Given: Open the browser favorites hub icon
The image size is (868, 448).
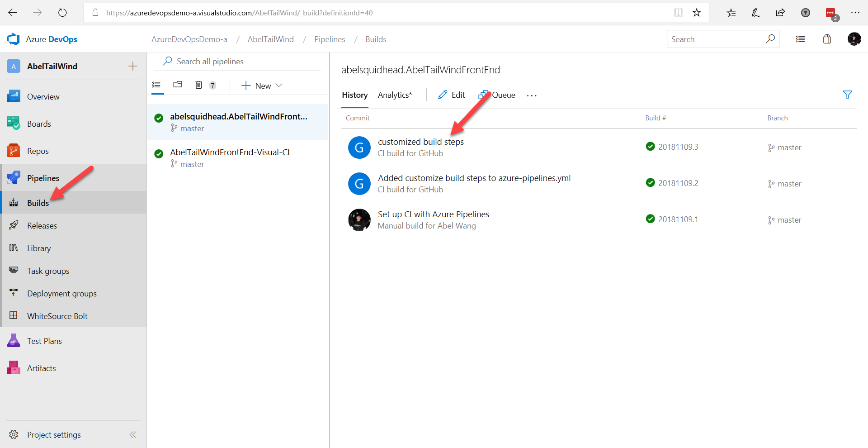Looking at the screenshot, I should (x=731, y=13).
